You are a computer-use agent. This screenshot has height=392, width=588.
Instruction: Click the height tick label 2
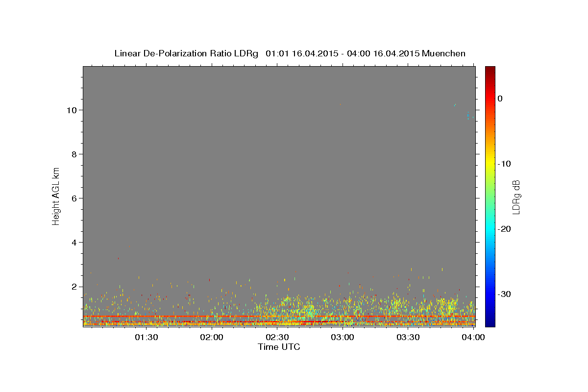[x=75, y=286]
